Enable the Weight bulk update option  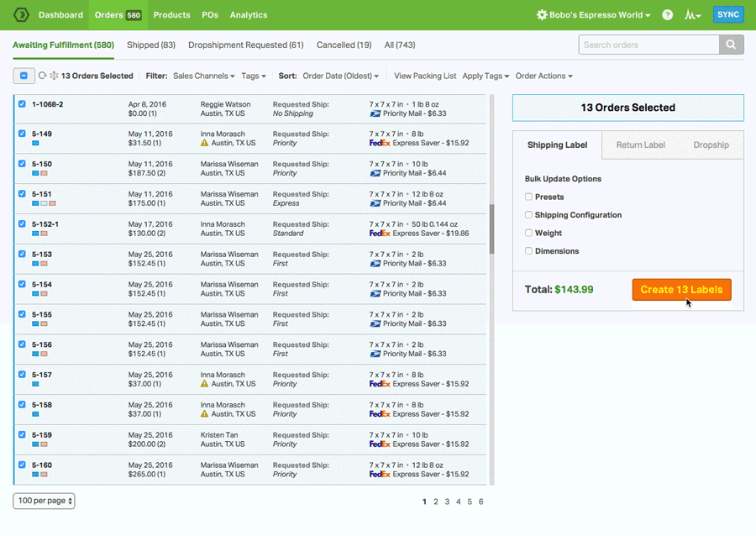click(529, 233)
